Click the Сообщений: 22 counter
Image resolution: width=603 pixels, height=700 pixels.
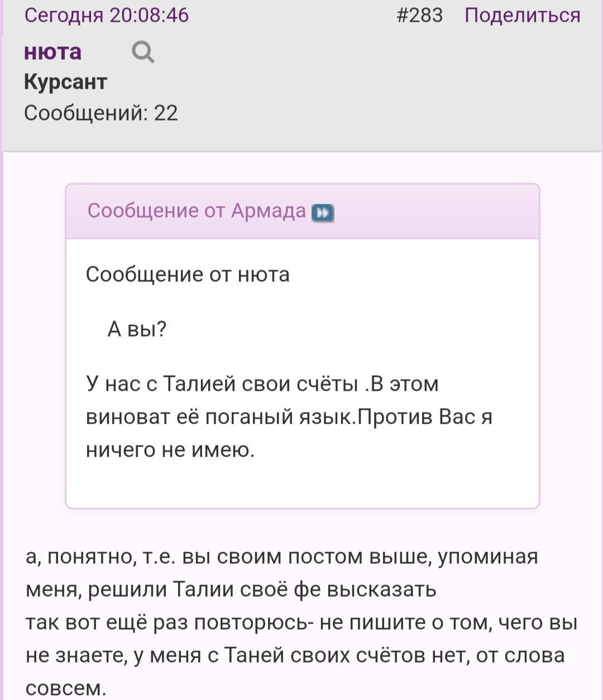click(101, 113)
